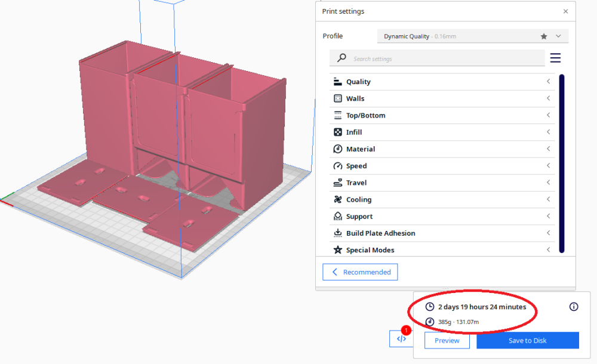Viewport: 597px width, 364px height.
Task: Click the Build Plate Adhesion icon
Action: click(x=338, y=233)
